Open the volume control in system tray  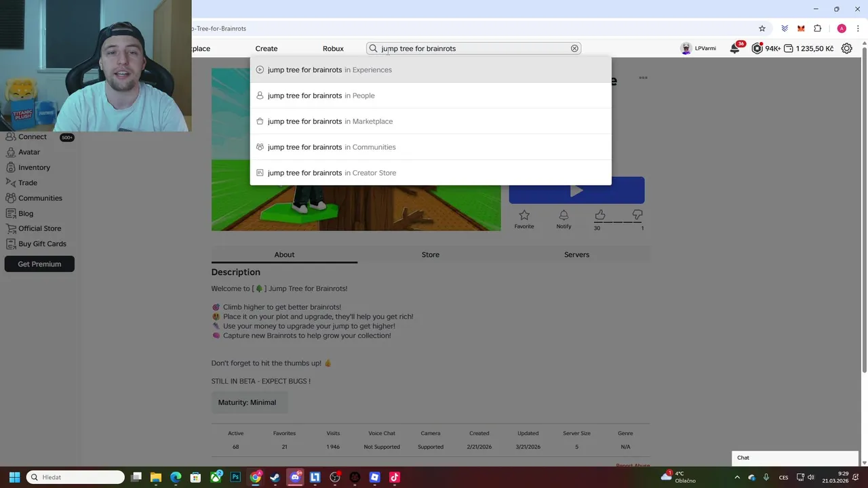coord(810,477)
